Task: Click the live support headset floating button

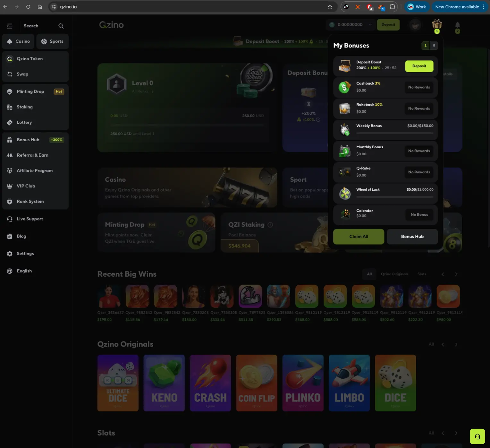Action: tap(477, 436)
